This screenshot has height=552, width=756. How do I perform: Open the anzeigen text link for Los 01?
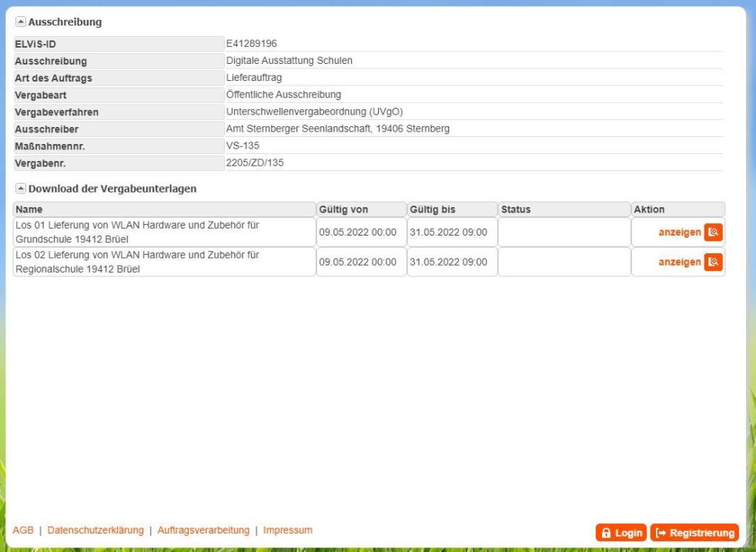click(679, 233)
